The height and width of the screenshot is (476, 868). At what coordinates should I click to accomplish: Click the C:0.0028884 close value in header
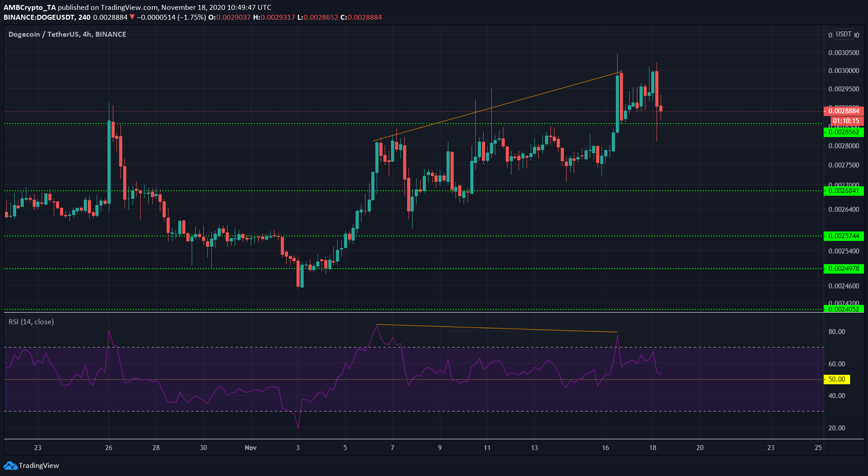[x=361, y=17]
